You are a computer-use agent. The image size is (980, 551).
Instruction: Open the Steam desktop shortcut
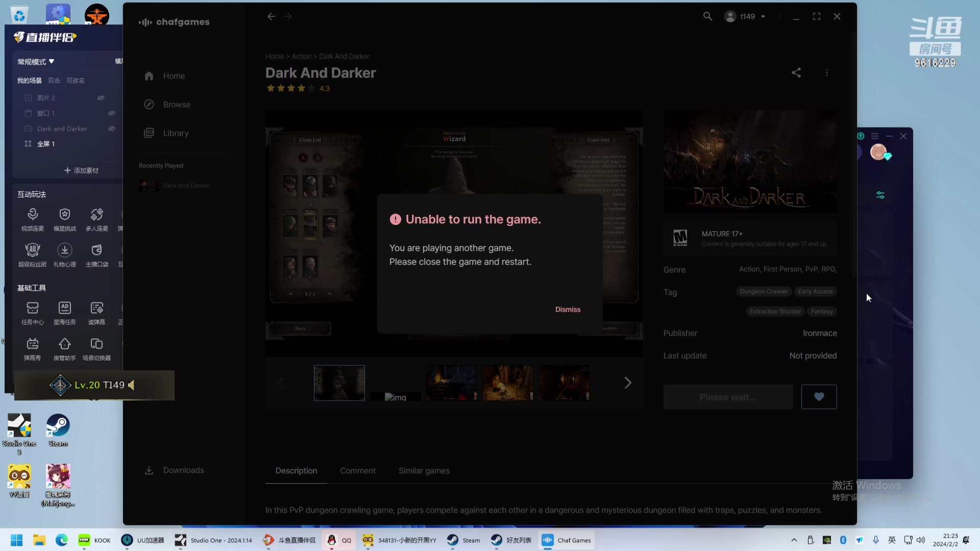coord(58,431)
